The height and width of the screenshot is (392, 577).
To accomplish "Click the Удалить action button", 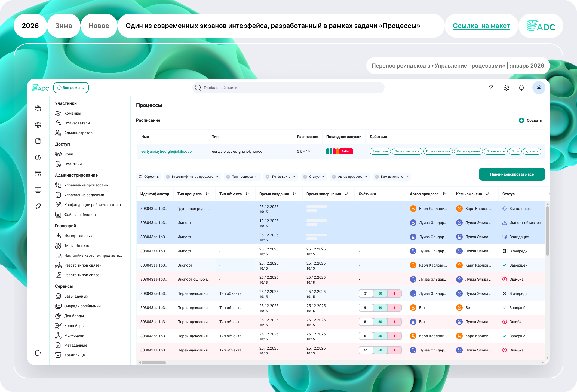I will click(532, 151).
